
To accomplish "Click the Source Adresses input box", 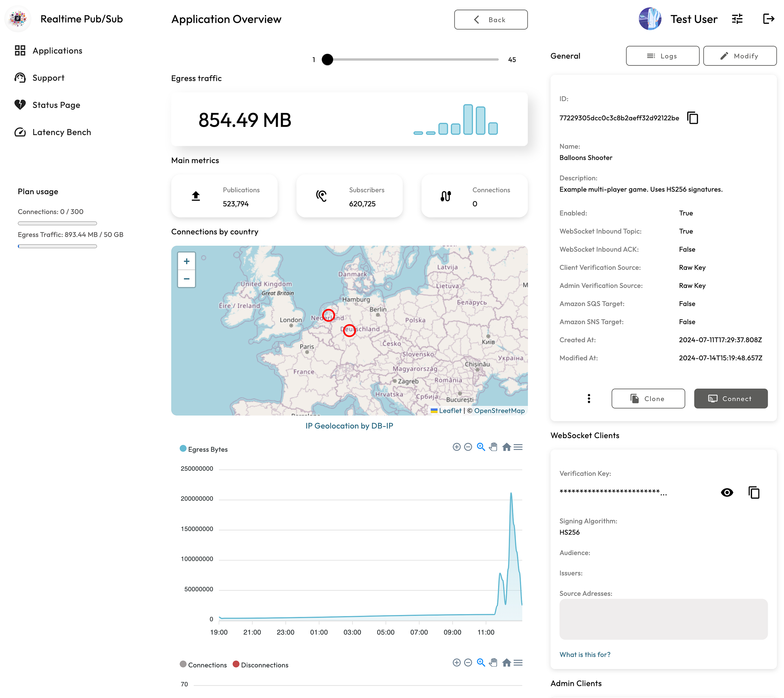I will (x=663, y=619).
